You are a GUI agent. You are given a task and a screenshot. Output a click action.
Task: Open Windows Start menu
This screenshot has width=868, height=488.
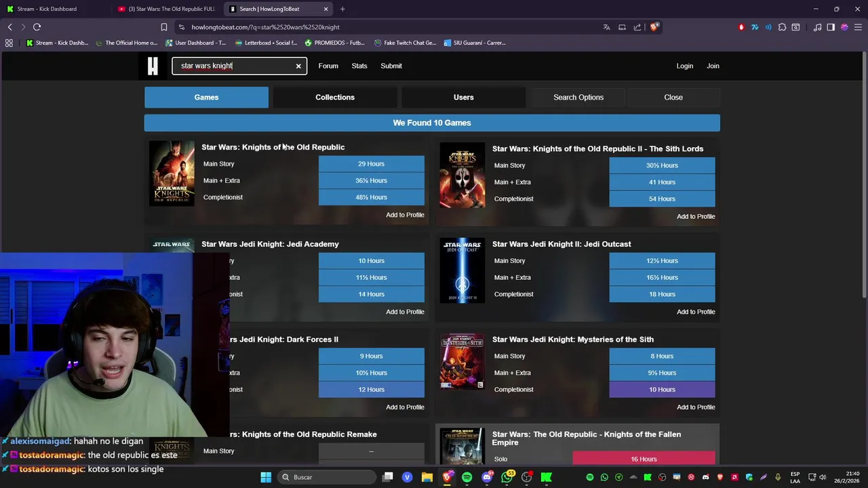266,477
